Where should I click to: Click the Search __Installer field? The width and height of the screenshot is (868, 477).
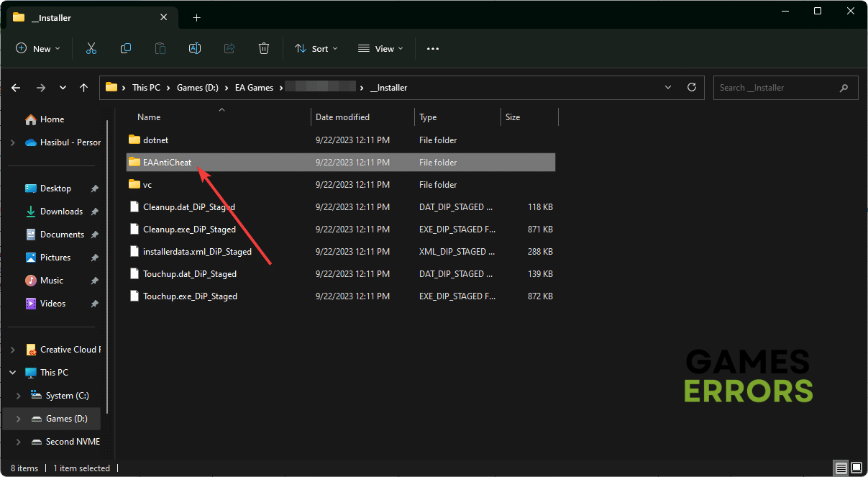[777, 88]
